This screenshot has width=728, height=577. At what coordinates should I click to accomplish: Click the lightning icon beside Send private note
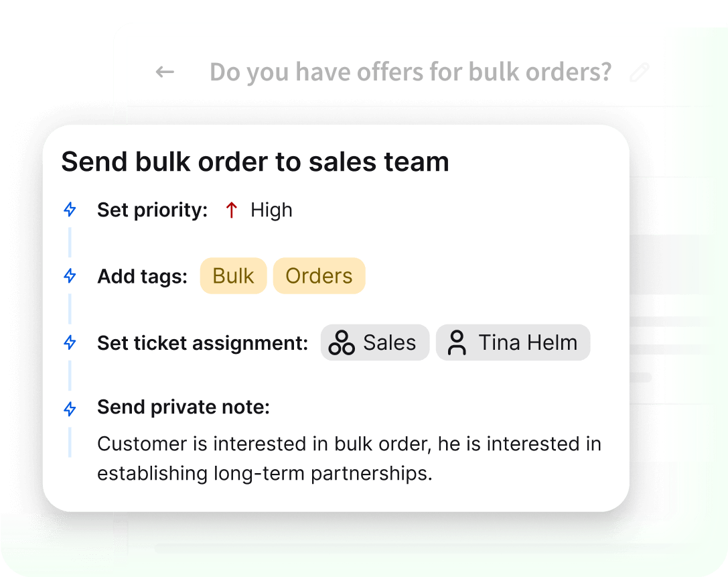pyautogui.click(x=70, y=407)
